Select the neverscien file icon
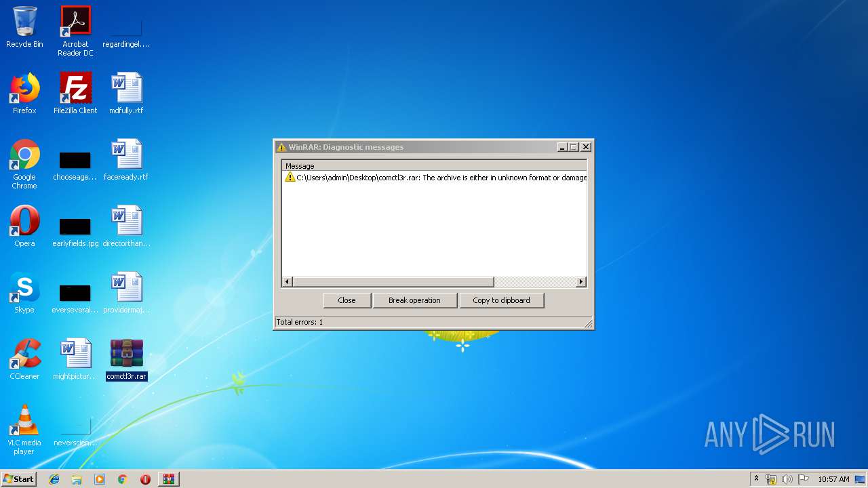The width and height of the screenshot is (868, 488). [75, 432]
